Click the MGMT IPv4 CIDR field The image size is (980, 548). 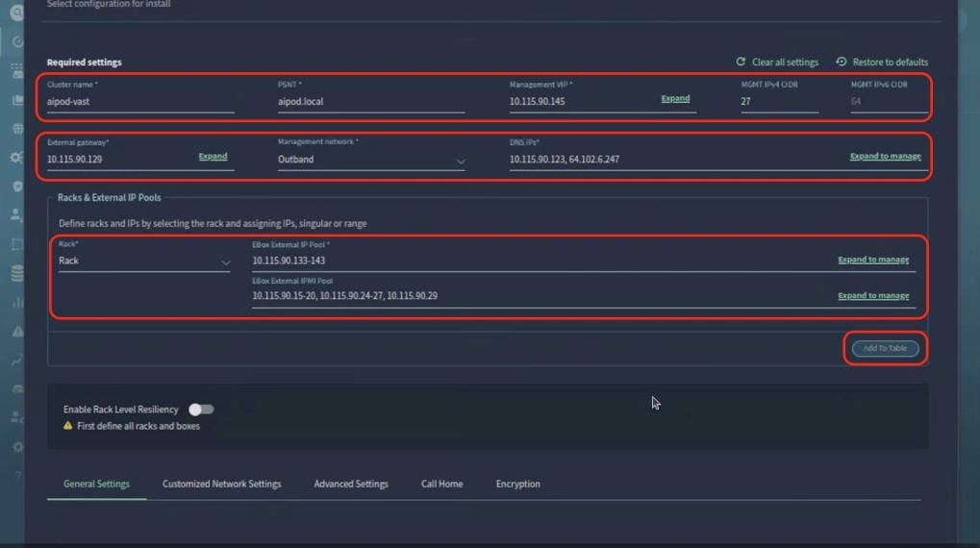pyautogui.click(x=779, y=101)
